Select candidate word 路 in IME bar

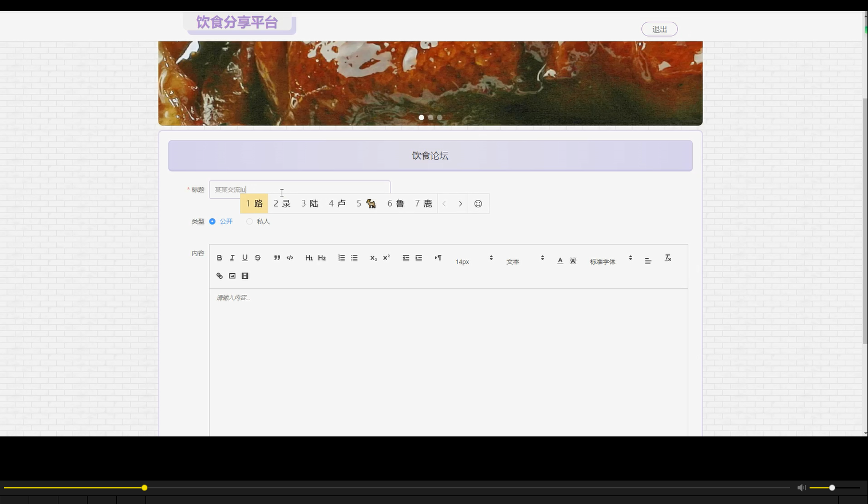point(254,203)
